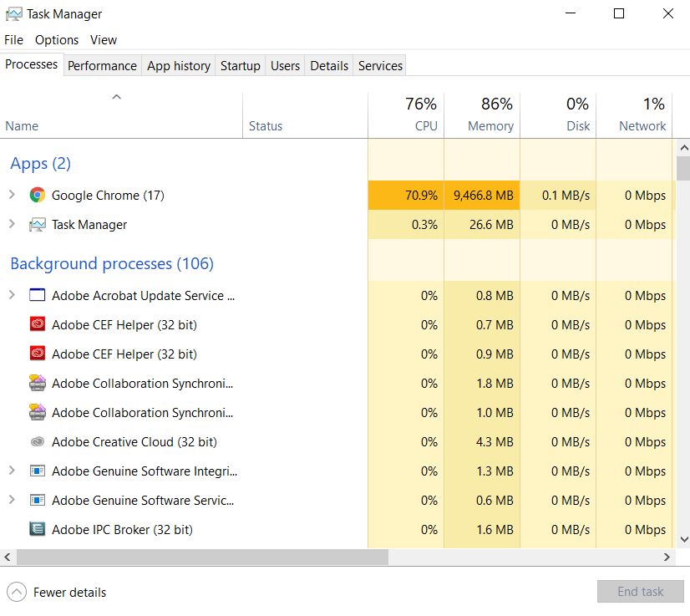690x616 pixels.
Task: Expand the Google Chrome process group
Action: point(12,196)
